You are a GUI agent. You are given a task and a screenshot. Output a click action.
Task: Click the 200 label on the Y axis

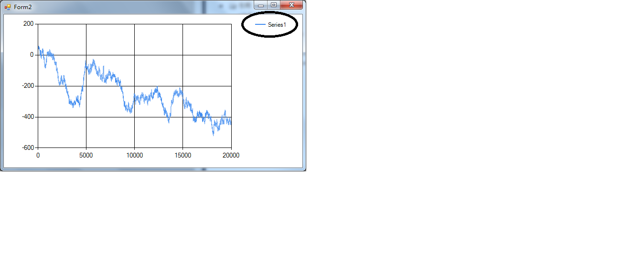(x=28, y=24)
